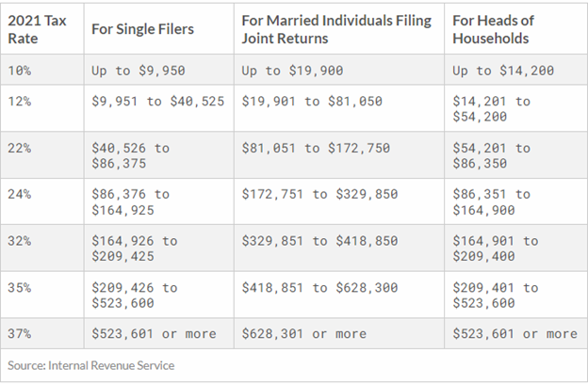Click the '$523,601 or more' single filers cell
588x384 pixels.
(154, 334)
